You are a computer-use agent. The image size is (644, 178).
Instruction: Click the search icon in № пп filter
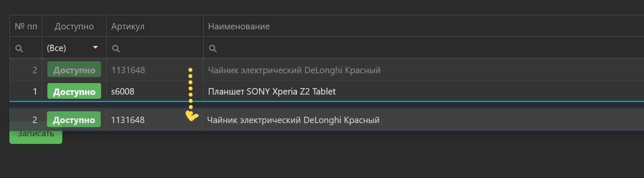[x=19, y=49]
